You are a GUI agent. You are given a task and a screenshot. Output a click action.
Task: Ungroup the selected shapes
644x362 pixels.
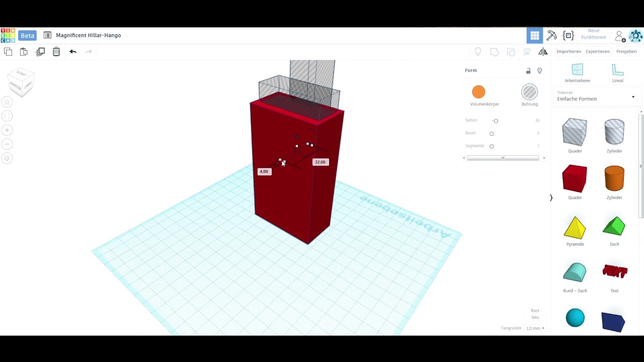point(511,52)
